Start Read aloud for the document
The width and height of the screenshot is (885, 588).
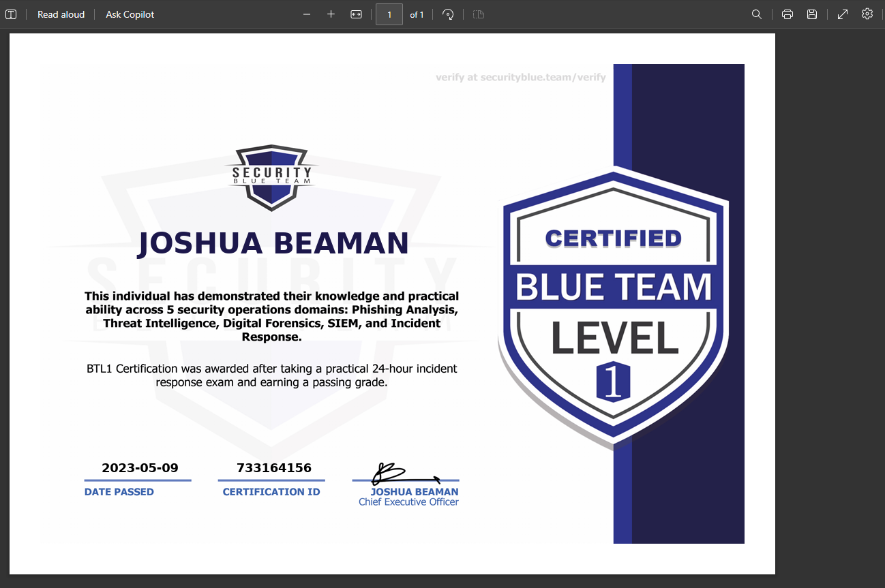click(x=61, y=14)
